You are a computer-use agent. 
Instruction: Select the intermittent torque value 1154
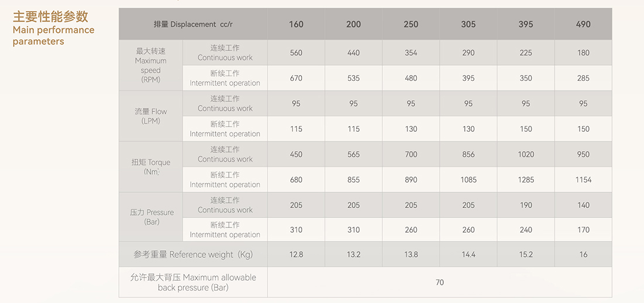point(583,180)
